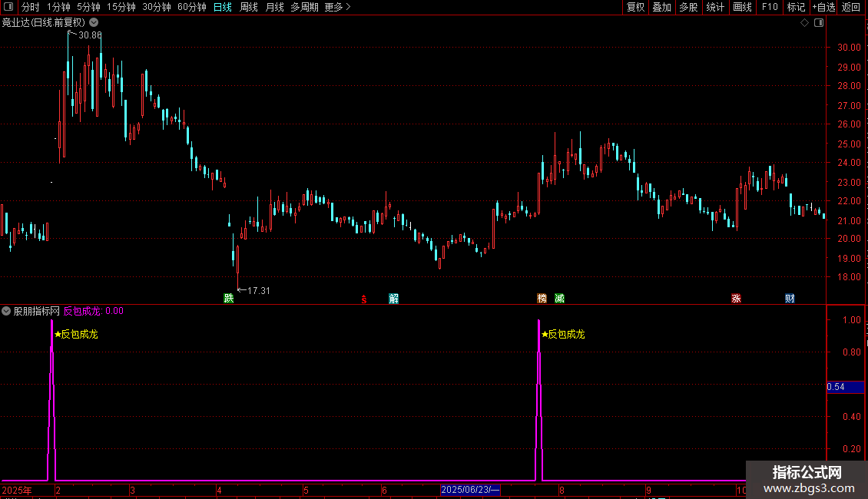Click month 8 on the time axis
This screenshot has height=499, width=868.
click(562, 490)
